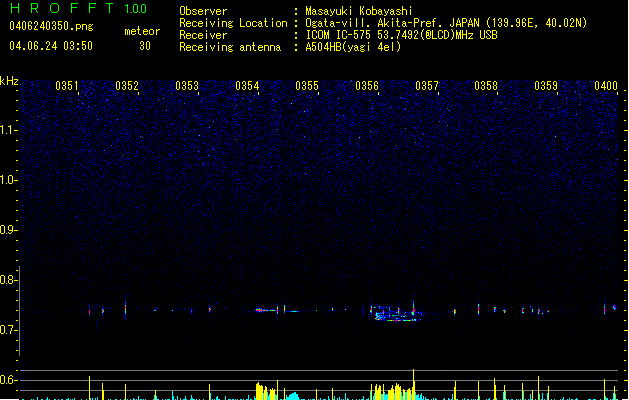
Task: Click observer name Masayuki Kobayashi
Action: click(359, 11)
